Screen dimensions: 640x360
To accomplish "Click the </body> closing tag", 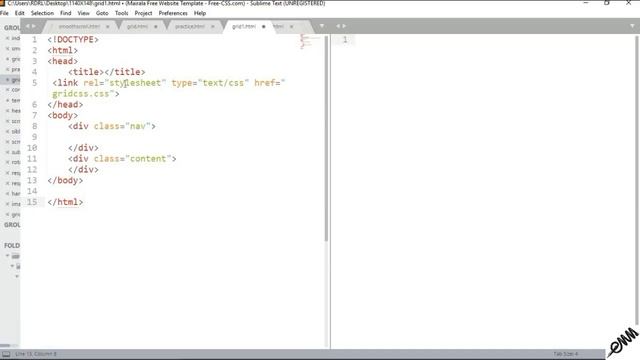I will [x=65, y=180].
